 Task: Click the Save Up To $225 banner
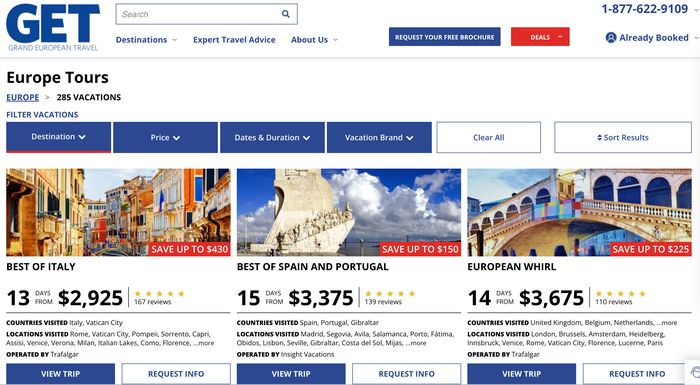point(651,249)
